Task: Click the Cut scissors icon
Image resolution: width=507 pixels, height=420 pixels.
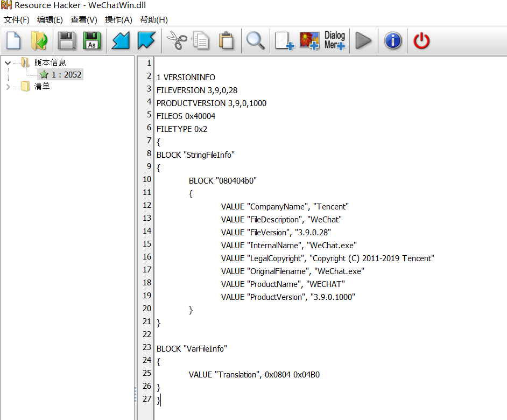Action: [177, 41]
